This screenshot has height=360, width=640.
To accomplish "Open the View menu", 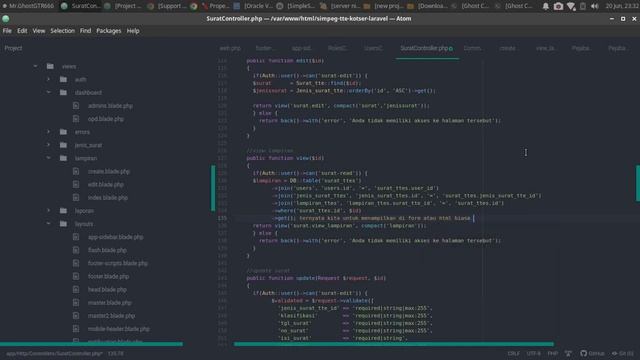I will tap(39, 31).
